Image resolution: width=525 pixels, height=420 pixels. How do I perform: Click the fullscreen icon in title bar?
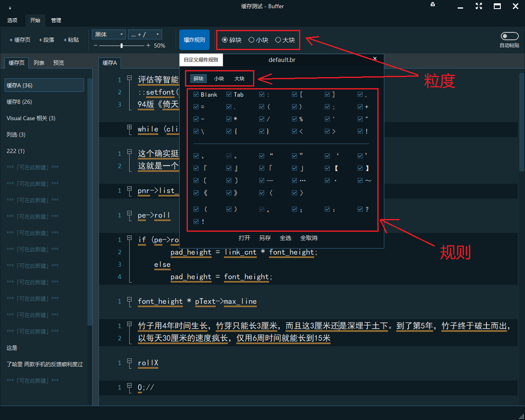tap(479, 6)
